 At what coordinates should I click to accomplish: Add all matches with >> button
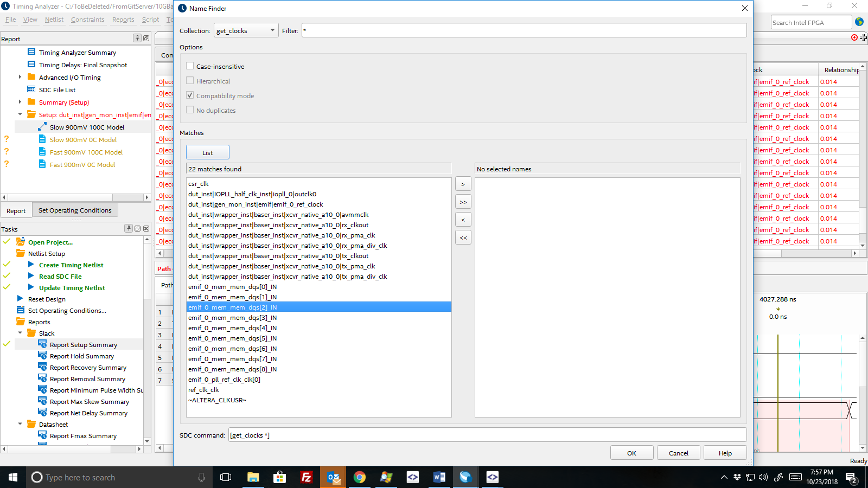tap(463, 202)
